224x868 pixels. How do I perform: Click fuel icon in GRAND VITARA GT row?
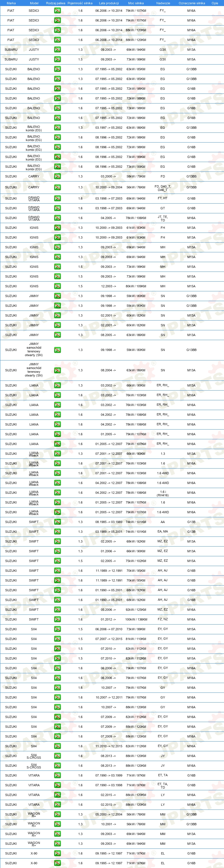coord(57,208)
